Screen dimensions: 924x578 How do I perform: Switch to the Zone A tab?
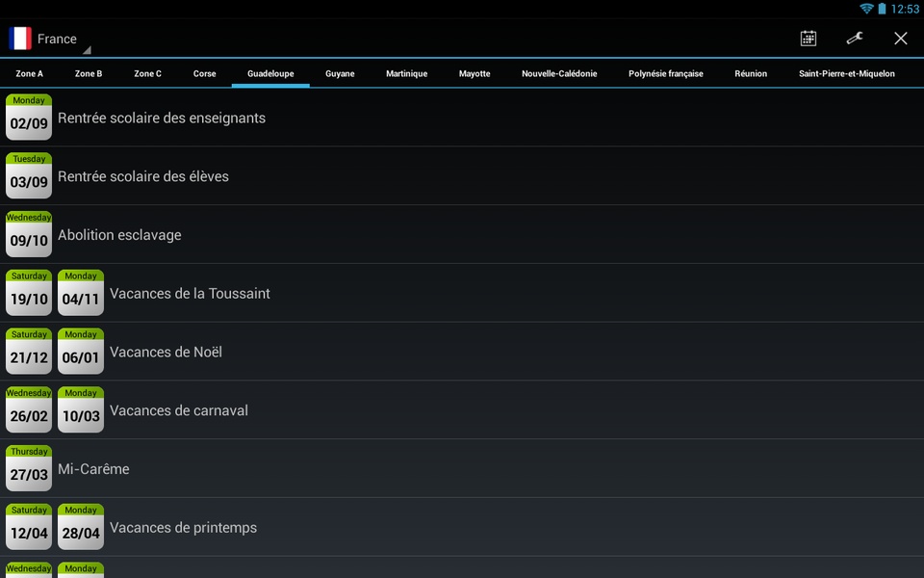30,74
